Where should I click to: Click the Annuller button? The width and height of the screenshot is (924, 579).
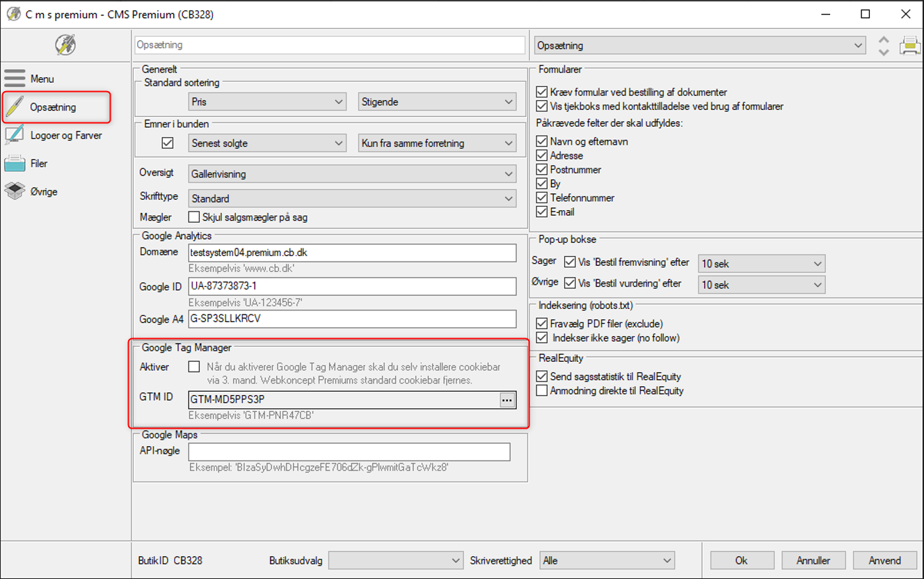click(813, 560)
